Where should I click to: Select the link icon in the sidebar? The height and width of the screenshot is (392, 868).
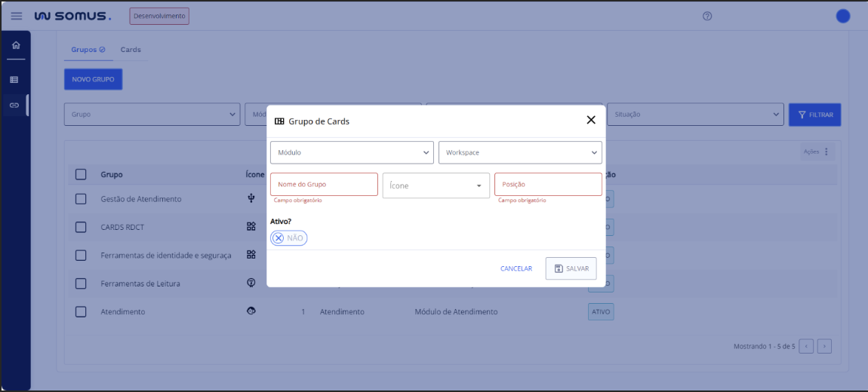click(14, 105)
